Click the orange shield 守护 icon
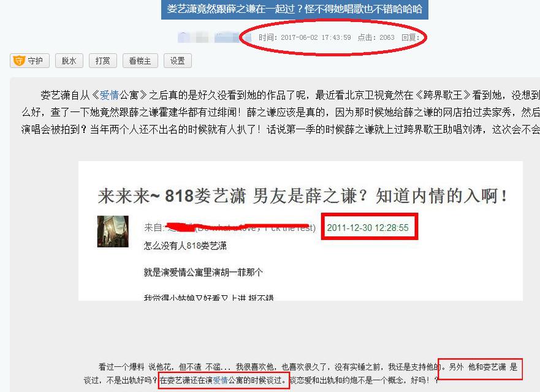540x392 pixels. point(19,61)
